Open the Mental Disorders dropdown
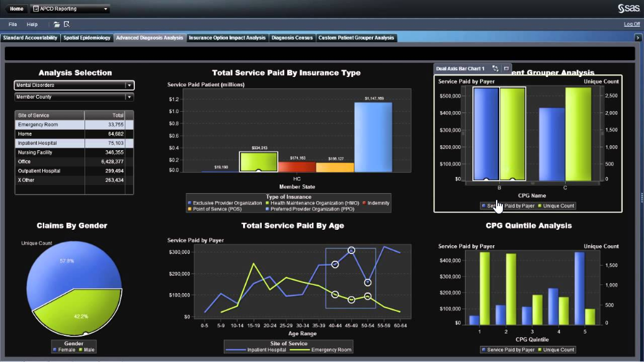This screenshot has height=362, width=644. coord(129,85)
